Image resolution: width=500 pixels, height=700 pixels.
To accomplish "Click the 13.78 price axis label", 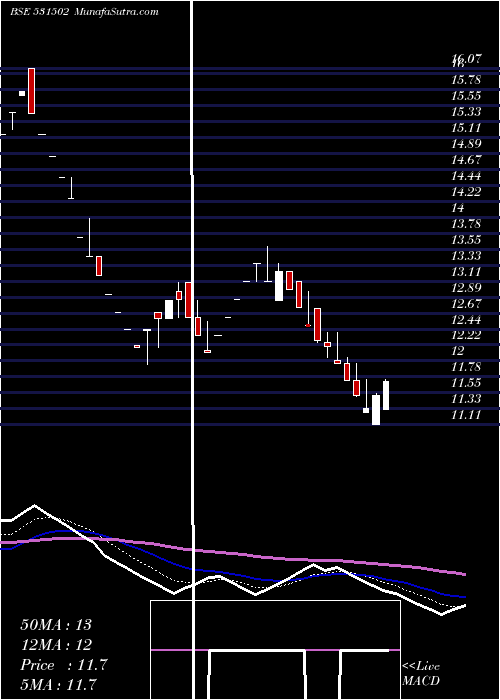I will 466,224.
